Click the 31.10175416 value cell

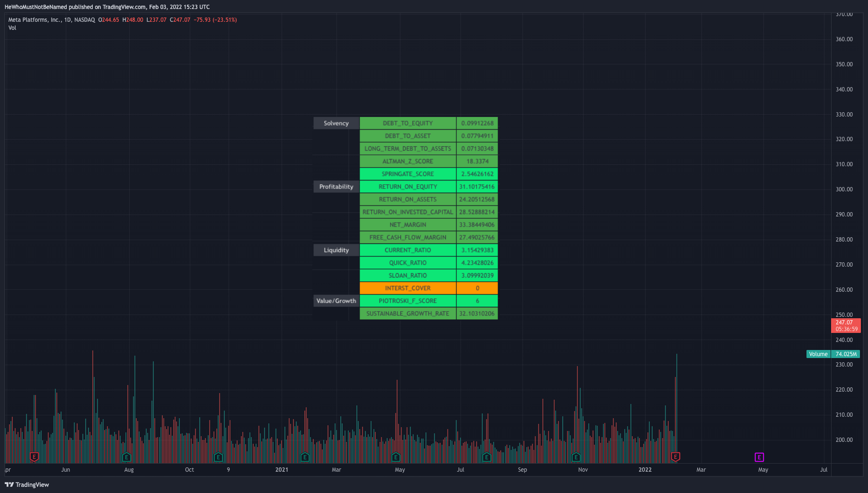477,187
